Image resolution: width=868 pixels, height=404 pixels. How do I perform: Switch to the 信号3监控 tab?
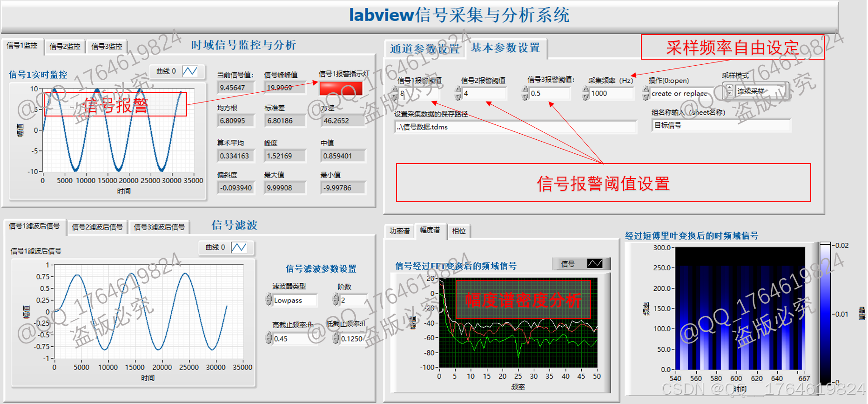107,47
